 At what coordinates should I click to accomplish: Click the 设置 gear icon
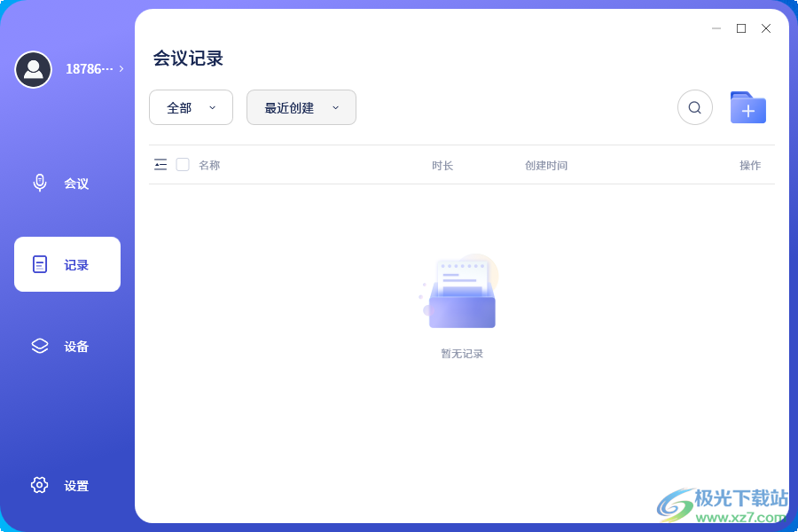39,485
